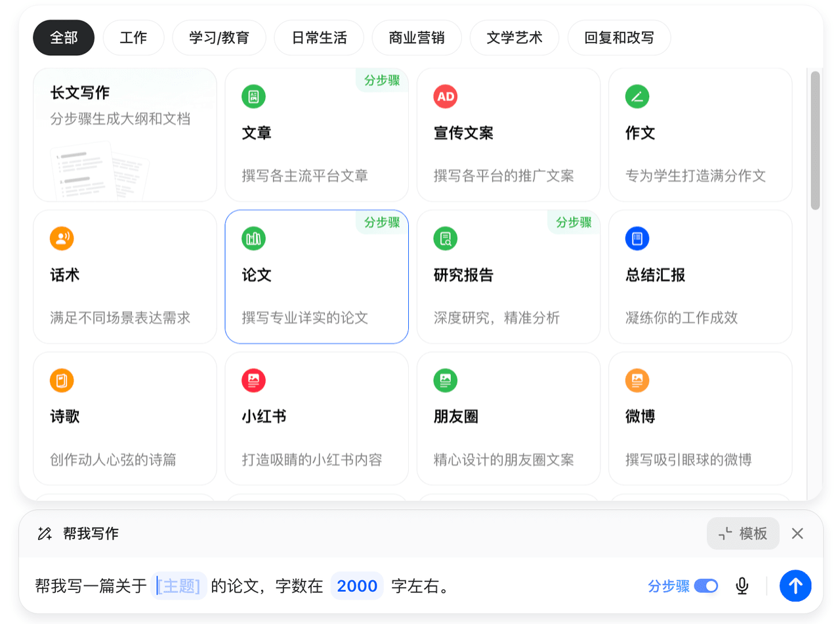Screen dimensions: 840x624
Task: Click the green 文章 article icon
Action: pos(253,97)
